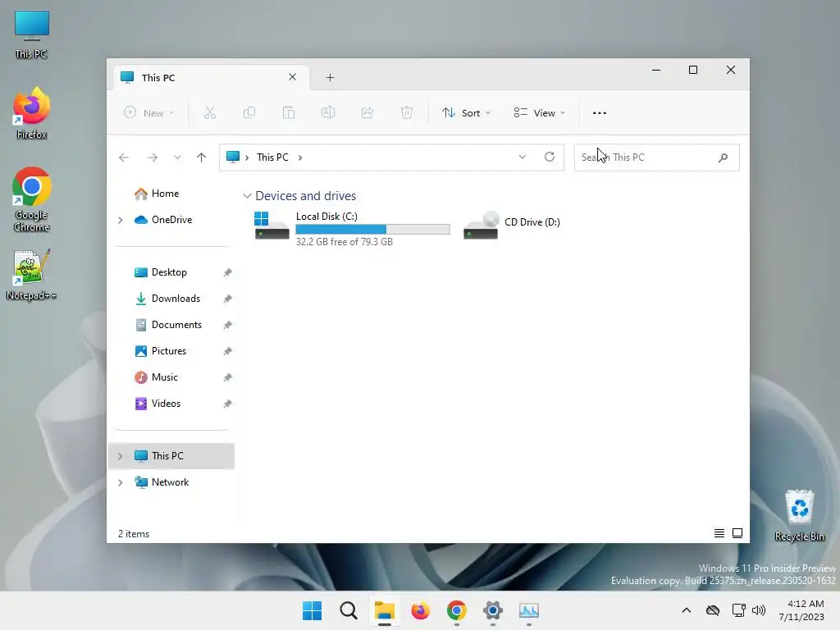Viewport: 840px width, 630px height.
Task: Click the Copy icon in toolbar
Action: click(x=249, y=112)
